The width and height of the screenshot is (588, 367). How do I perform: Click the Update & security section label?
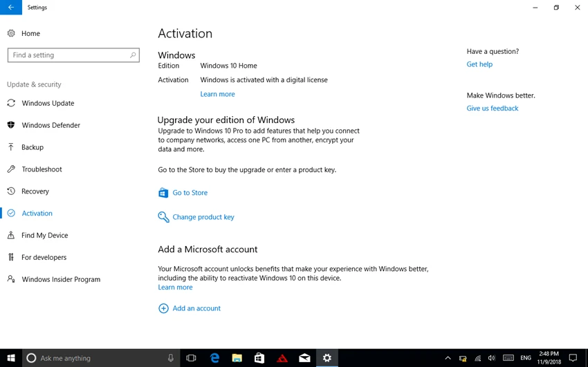coord(34,84)
